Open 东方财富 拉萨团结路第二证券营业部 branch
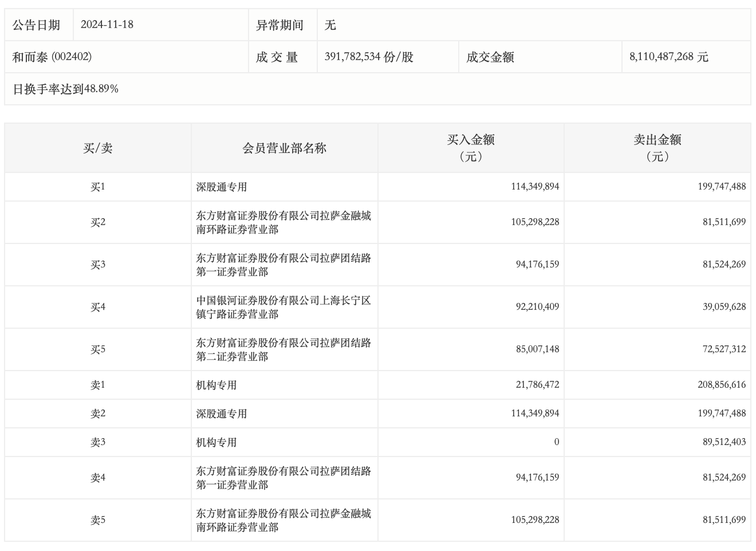 click(x=283, y=350)
